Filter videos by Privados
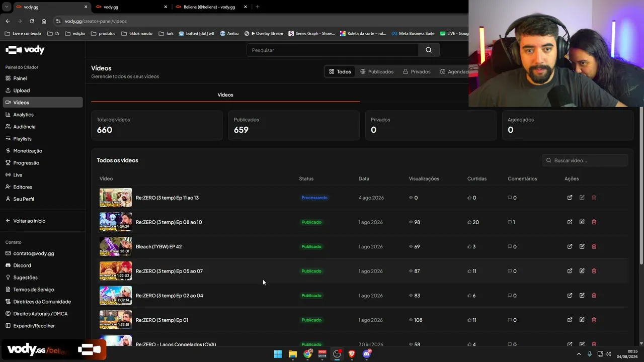The image size is (644, 362). click(x=417, y=71)
